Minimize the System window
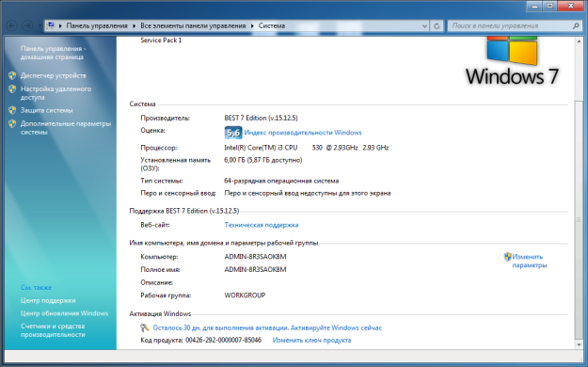The height and width of the screenshot is (367, 588). [534, 6]
